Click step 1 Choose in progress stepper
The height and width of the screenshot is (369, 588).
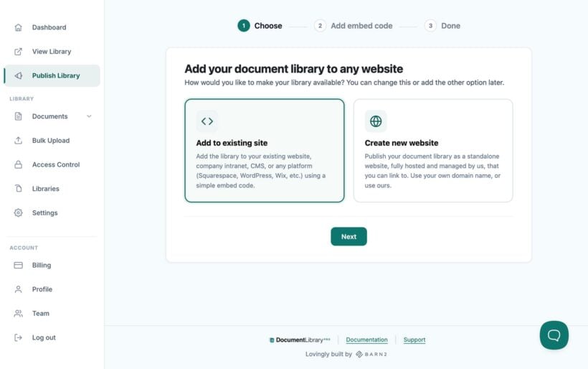coord(260,26)
